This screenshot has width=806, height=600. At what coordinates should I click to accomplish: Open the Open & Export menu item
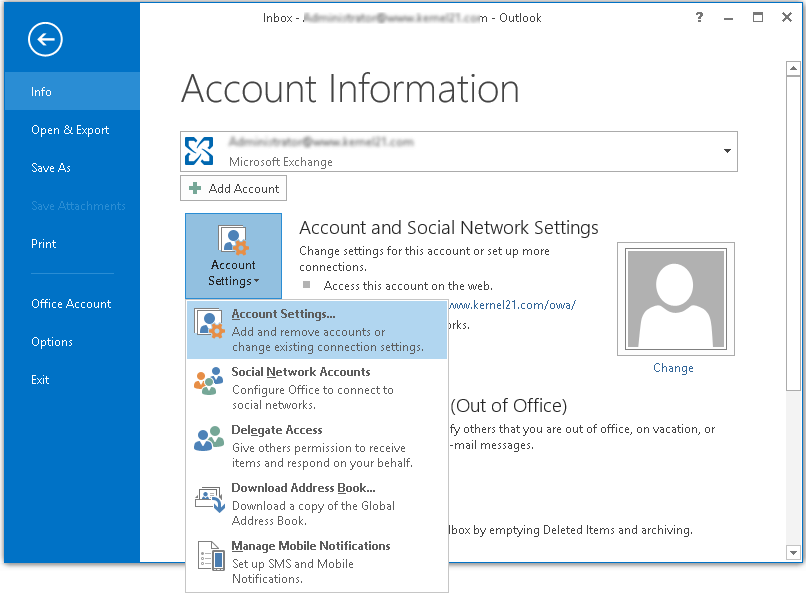point(72,130)
